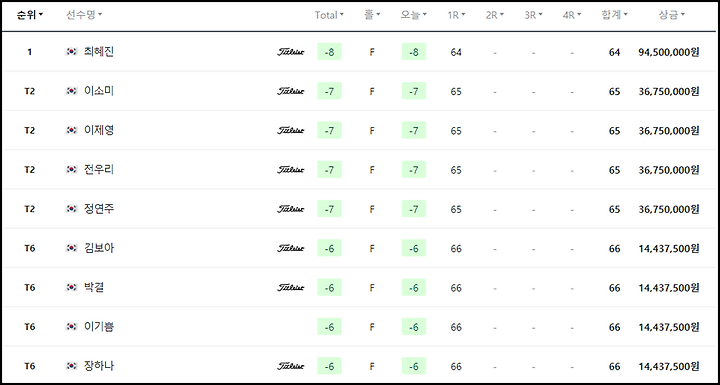Open player 장하나's name link
Viewport: 720px width, 385px height.
[x=99, y=366]
